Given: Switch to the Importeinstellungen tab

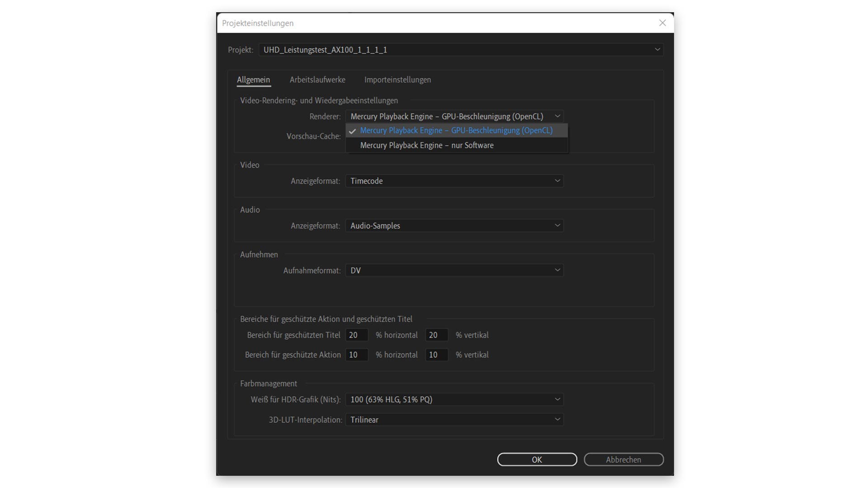Looking at the screenshot, I should tap(397, 80).
